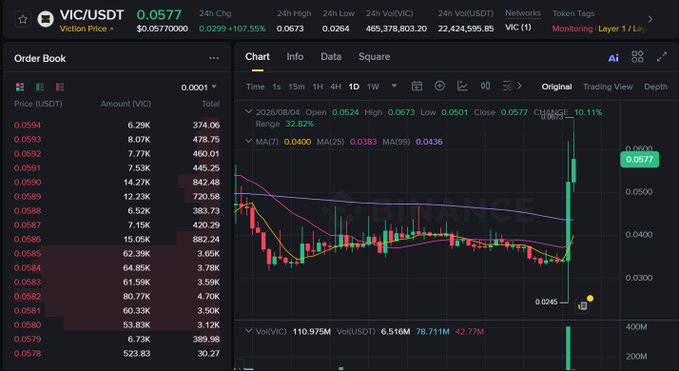Click the 0.0586 ask price row
679x371 pixels.
pyautogui.click(x=116, y=239)
